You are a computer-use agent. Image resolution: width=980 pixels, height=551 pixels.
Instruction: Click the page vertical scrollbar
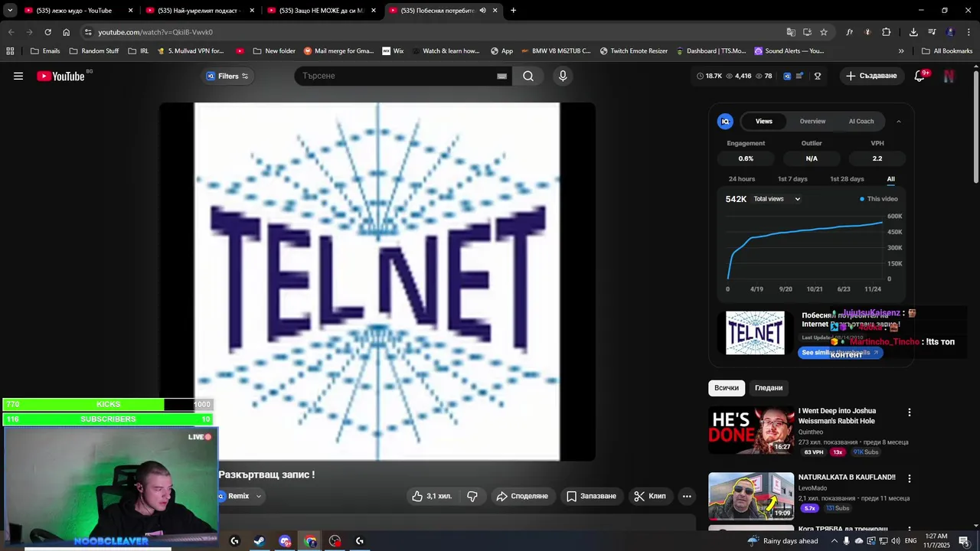pyautogui.click(x=975, y=127)
